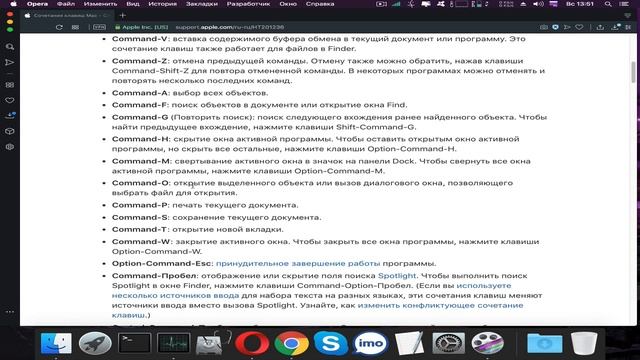The height and width of the screenshot is (360, 640).
Task: Open Spotlight search in menu bar
Action: pos(608,4)
